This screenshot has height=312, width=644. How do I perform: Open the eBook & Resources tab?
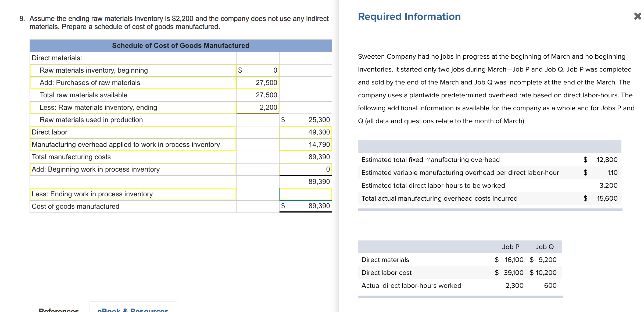pyautogui.click(x=133, y=309)
